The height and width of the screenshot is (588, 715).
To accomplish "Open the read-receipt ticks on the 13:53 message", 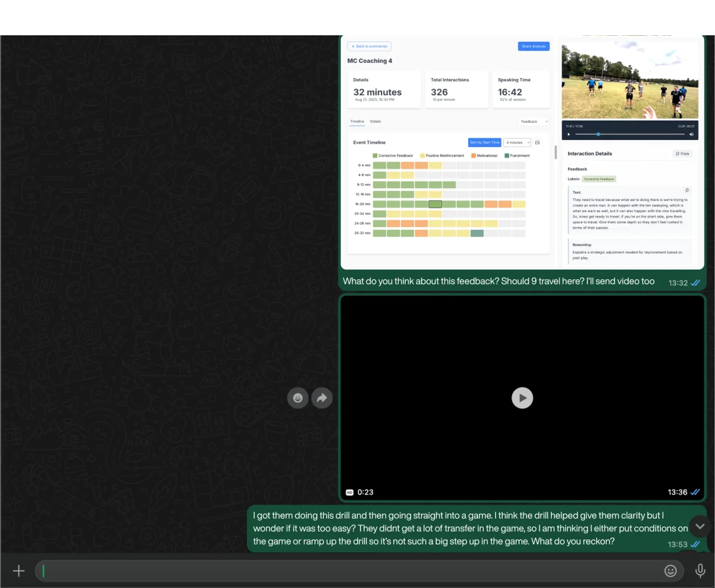I will [696, 544].
